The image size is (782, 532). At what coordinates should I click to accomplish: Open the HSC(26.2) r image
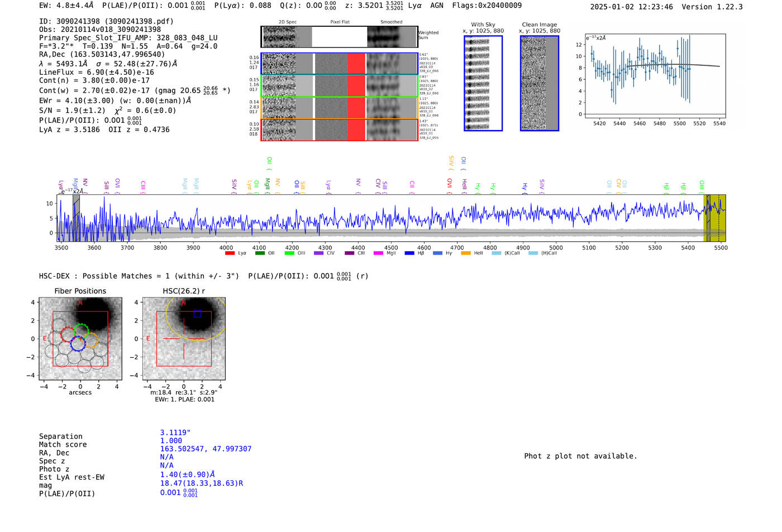pos(184,339)
